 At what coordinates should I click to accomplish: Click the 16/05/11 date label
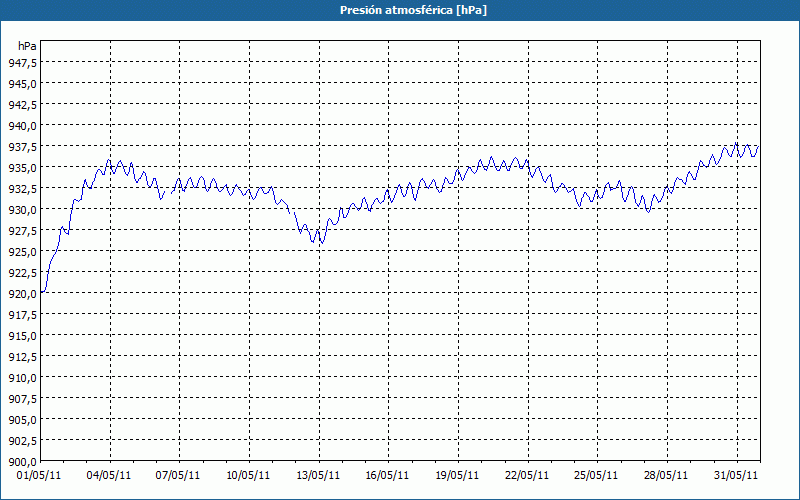click(x=387, y=476)
